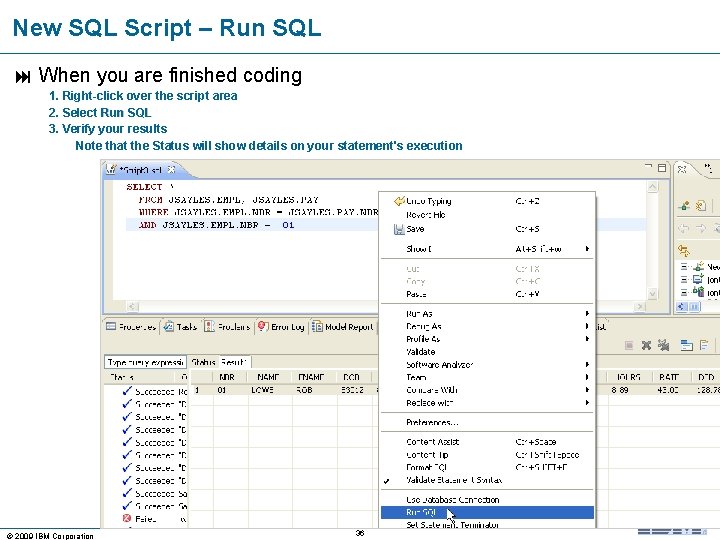Open Preferences from the context menu
Viewport: 720px width, 540px height.
pyautogui.click(x=487, y=422)
